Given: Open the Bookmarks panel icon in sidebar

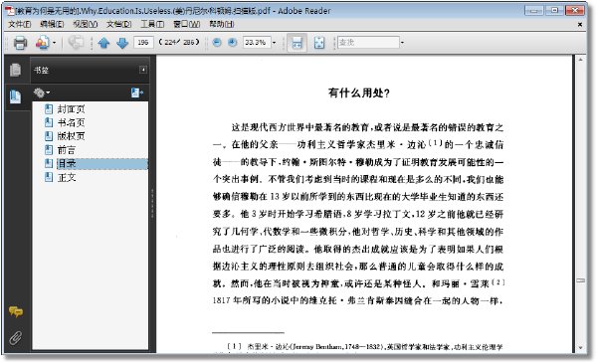Looking at the screenshot, I should pyautogui.click(x=16, y=96).
